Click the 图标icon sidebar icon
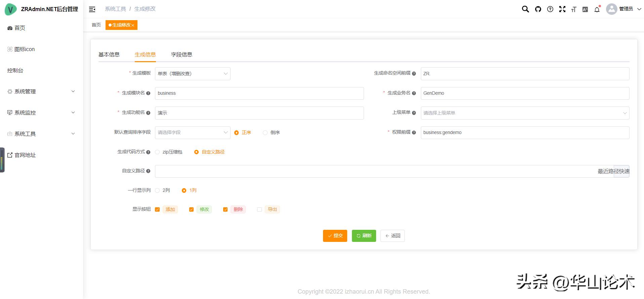The height and width of the screenshot is (299, 644). pyautogui.click(x=10, y=49)
